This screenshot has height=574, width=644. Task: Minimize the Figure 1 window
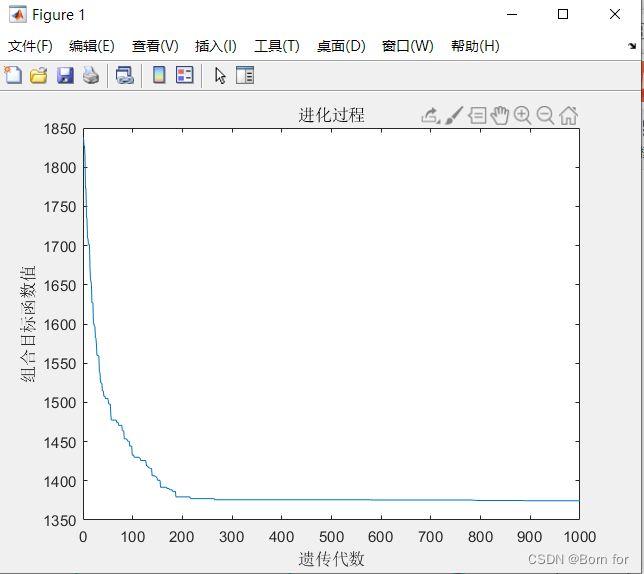click(512, 14)
